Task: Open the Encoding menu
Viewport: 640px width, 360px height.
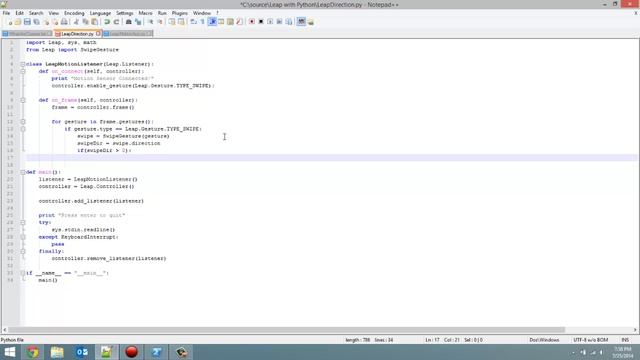Action: click(74, 13)
